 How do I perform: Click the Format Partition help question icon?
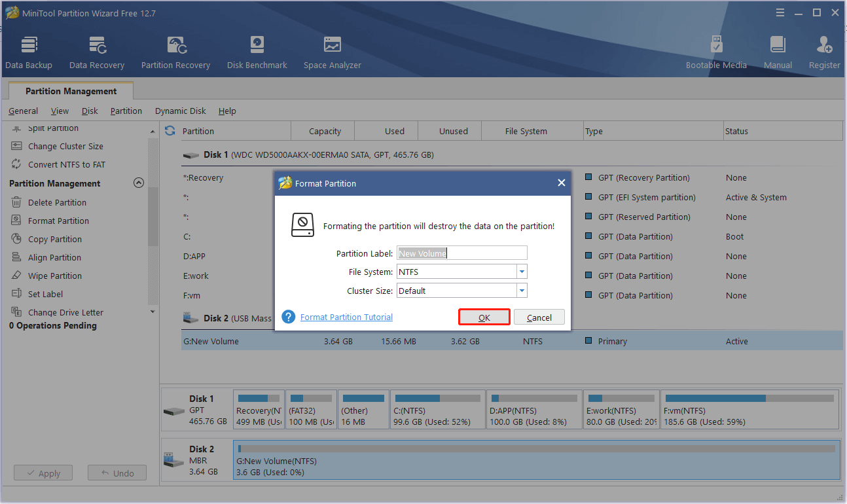(x=289, y=317)
